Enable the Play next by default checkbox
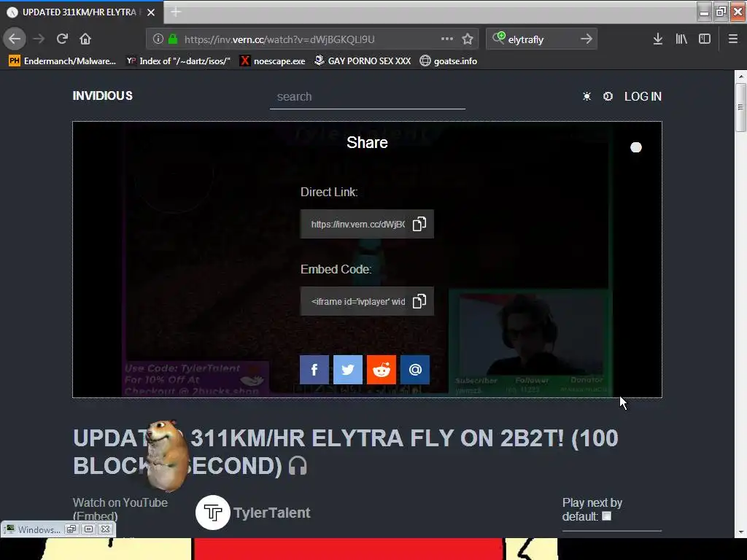The width and height of the screenshot is (747, 560). 606,516
